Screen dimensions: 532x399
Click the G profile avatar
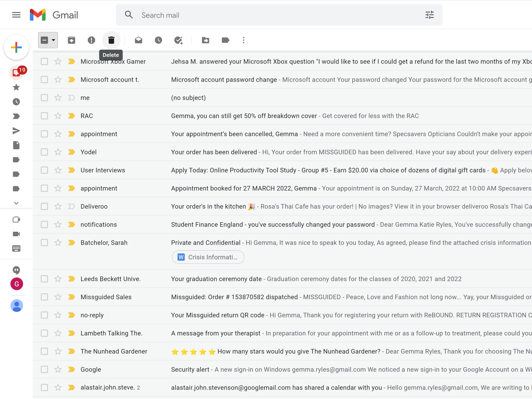[x=17, y=284]
